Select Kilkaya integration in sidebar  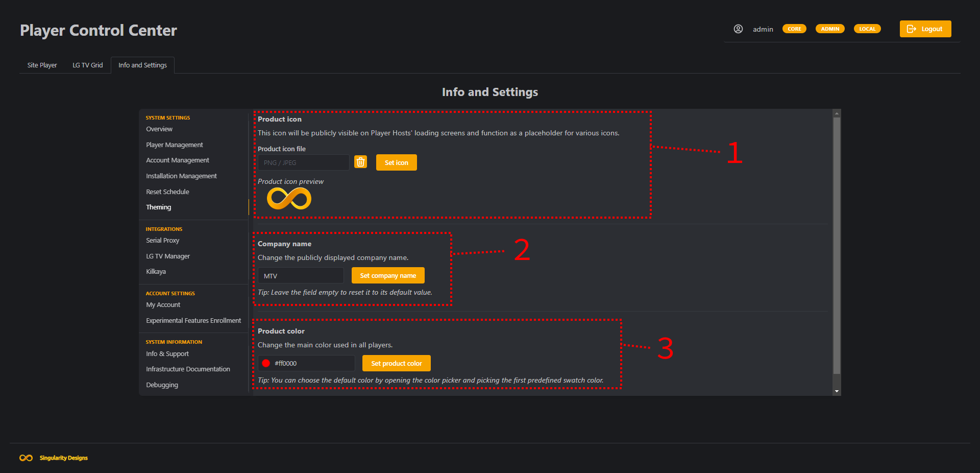point(156,272)
